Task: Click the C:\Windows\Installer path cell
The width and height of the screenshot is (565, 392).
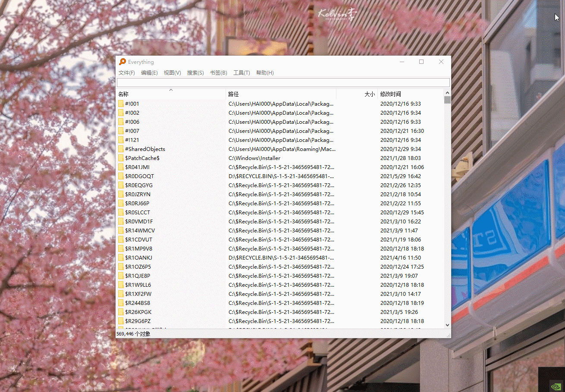Action: pyautogui.click(x=254, y=158)
